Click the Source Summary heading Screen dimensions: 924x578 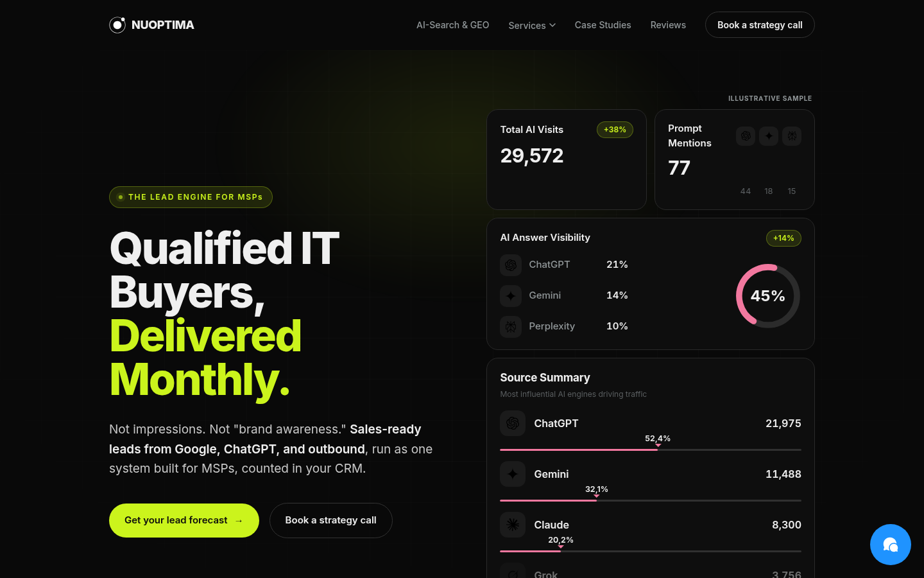pyautogui.click(x=545, y=378)
